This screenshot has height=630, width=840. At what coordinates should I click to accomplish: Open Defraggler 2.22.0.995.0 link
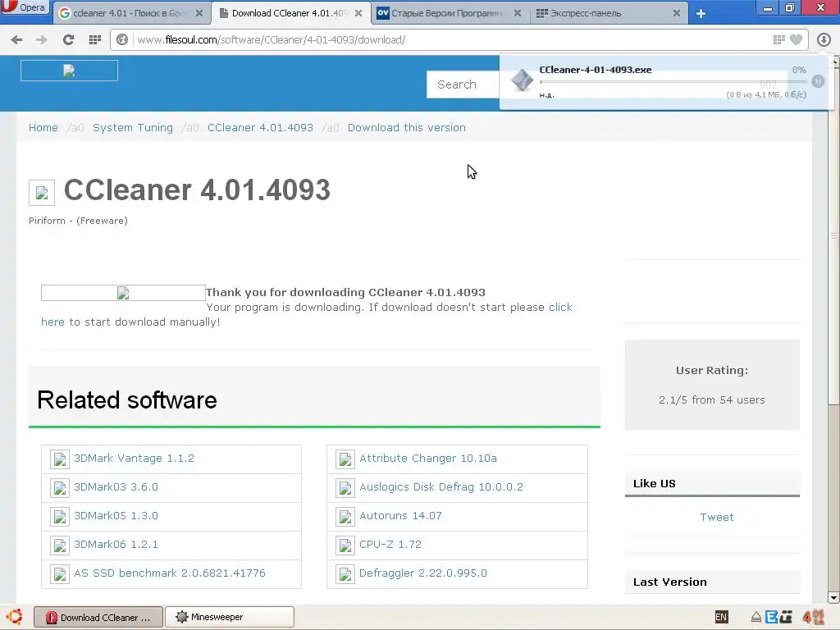point(423,573)
